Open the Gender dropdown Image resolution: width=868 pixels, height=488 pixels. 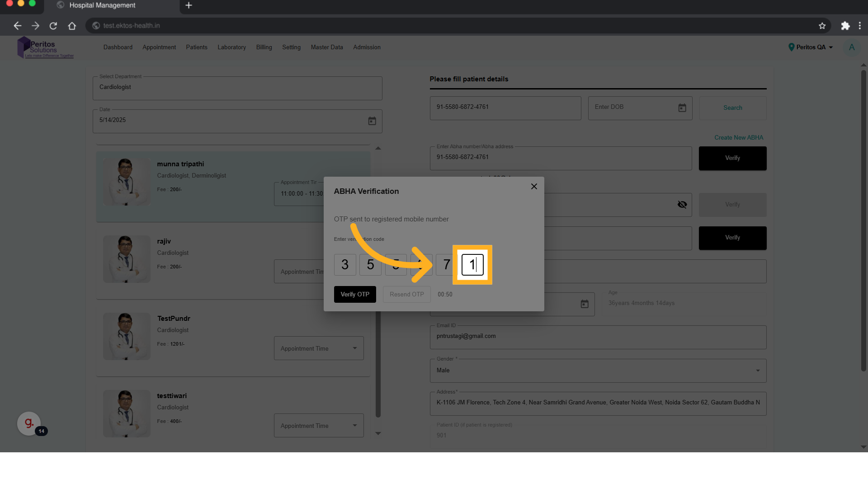click(x=598, y=371)
